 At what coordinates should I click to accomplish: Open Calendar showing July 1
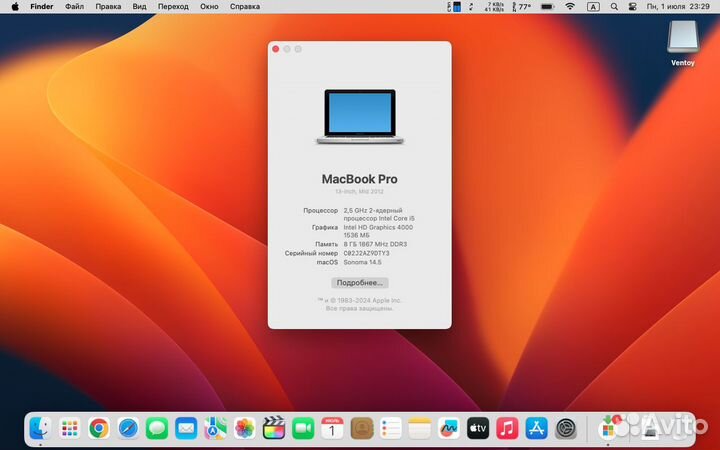pos(332,428)
